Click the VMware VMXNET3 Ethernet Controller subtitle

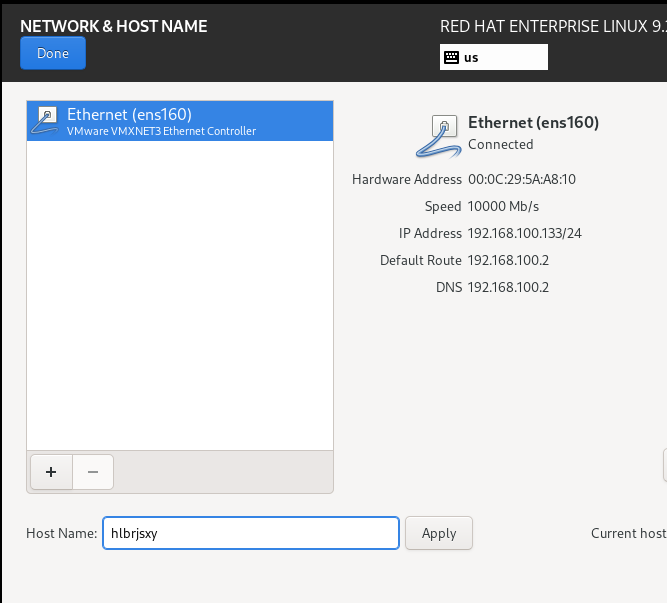pos(161,131)
